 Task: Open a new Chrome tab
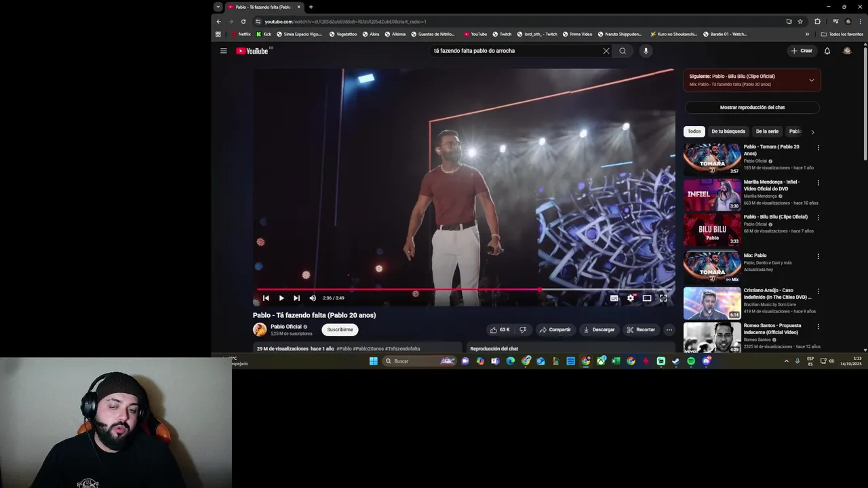[x=311, y=7]
